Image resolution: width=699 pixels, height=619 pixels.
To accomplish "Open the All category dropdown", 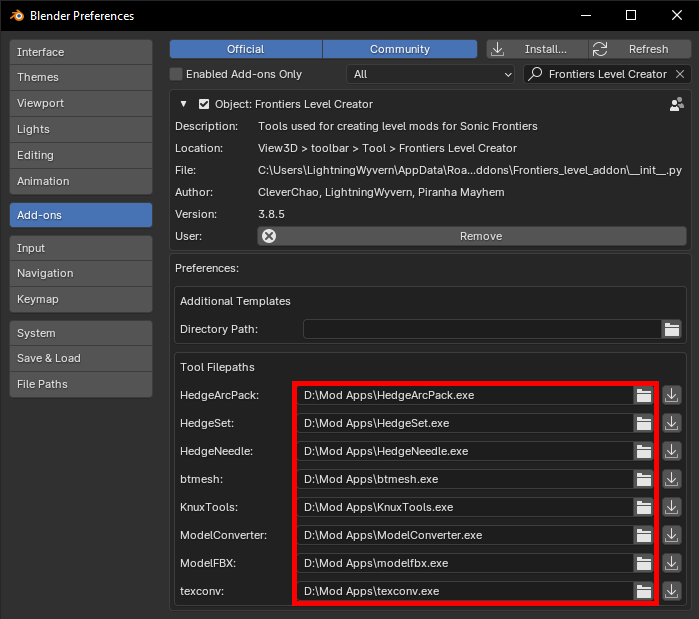I will coord(430,74).
